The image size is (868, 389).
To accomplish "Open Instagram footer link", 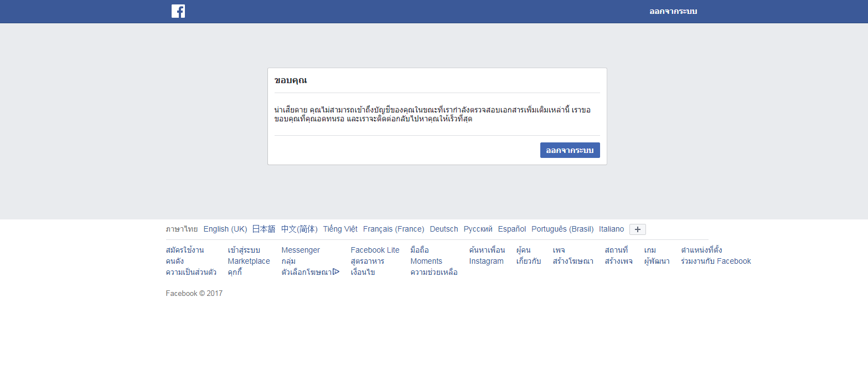I will tap(487, 261).
